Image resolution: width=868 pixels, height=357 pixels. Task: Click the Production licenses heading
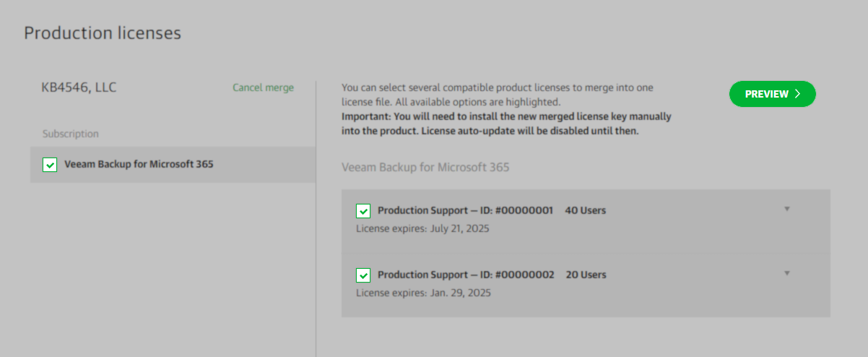(103, 33)
